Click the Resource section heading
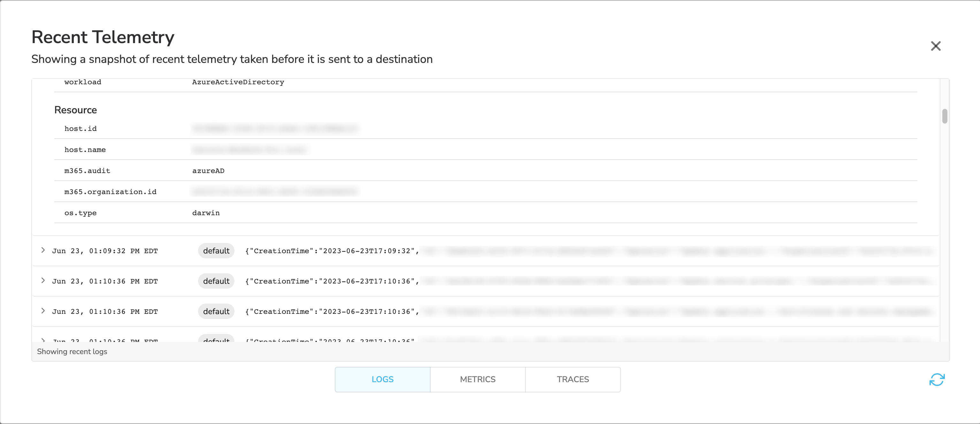The width and height of the screenshot is (980, 424). (x=75, y=110)
